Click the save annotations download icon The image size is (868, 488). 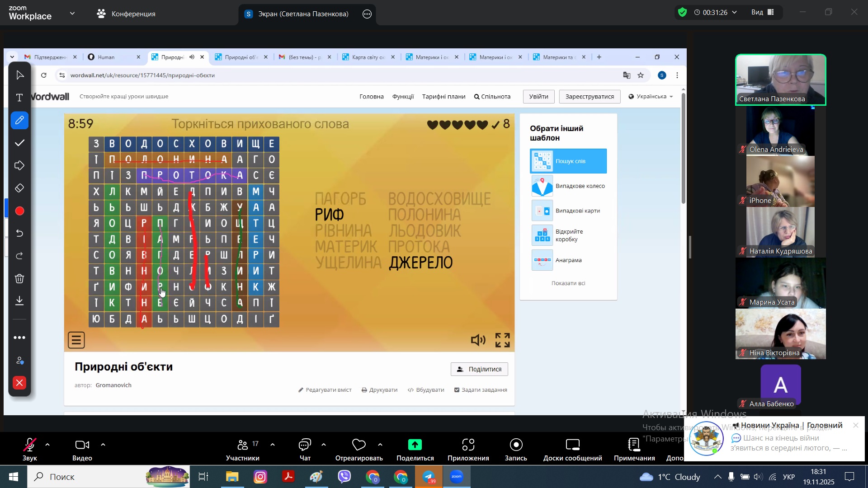click(19, 301)
